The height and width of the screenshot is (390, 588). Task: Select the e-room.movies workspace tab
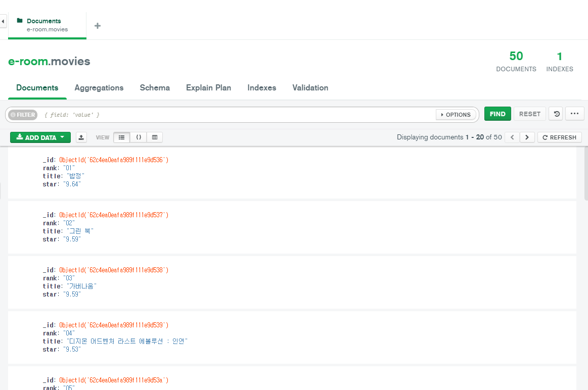click(x=47, y=25)
